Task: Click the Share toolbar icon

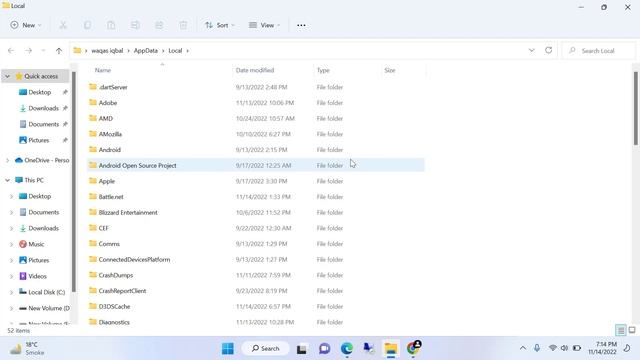Action: (159, 25)
